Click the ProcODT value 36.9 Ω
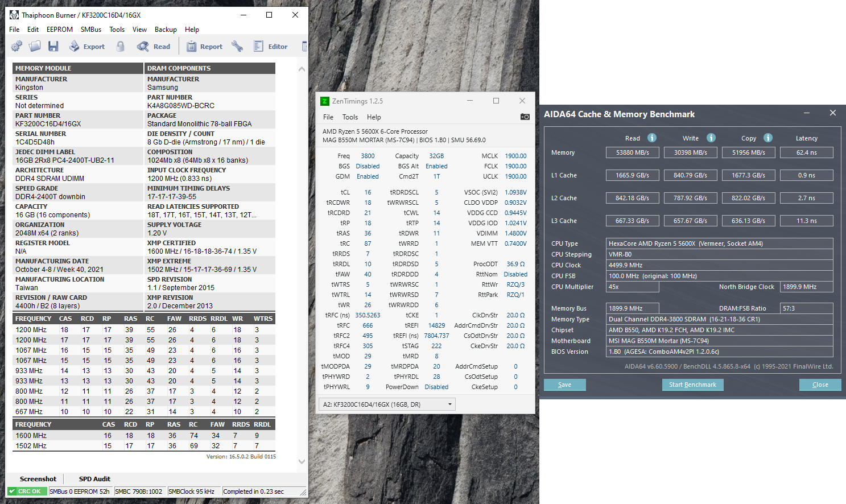Screen dimensions: 846x504 pyautogui.click(x=515, y=264)
